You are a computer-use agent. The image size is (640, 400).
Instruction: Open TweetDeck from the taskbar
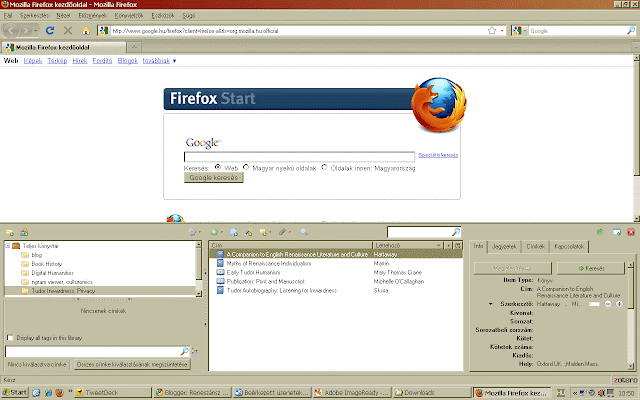(113, 393)
